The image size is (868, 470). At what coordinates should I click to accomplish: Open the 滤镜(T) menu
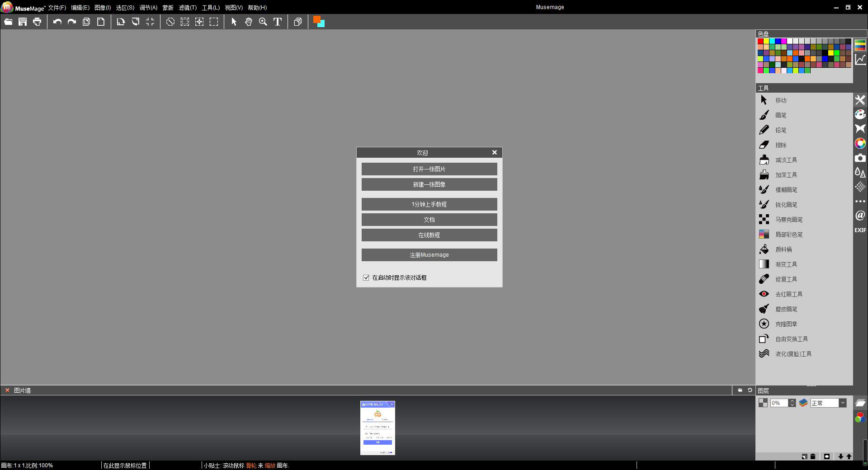(188, 8)
